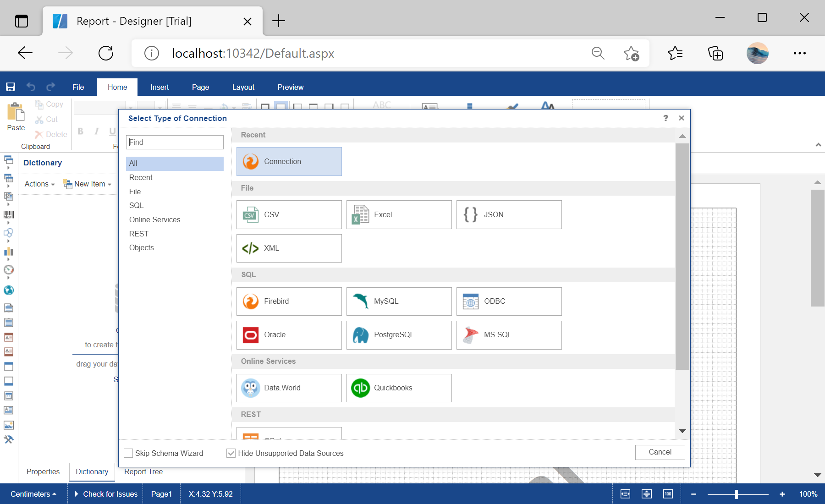Open the Centimeters units dropdown
825x504 pixels.
click(33, 494)
